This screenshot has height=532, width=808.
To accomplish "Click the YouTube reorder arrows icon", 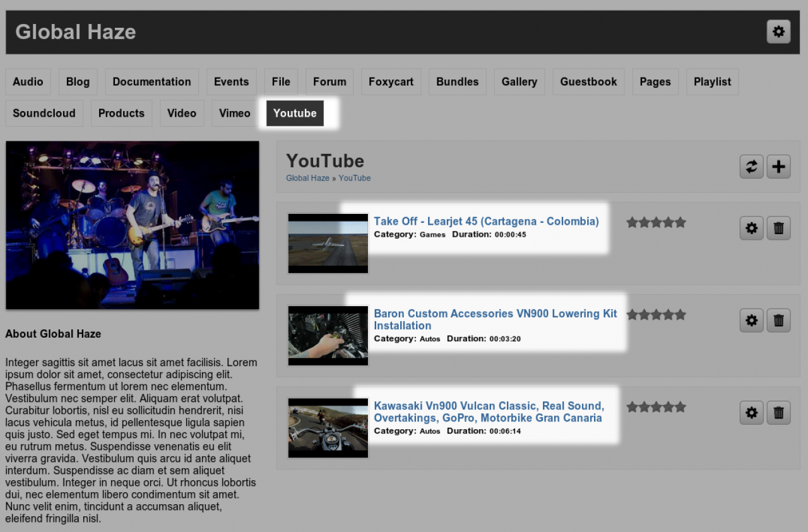I will pos(751,167).
